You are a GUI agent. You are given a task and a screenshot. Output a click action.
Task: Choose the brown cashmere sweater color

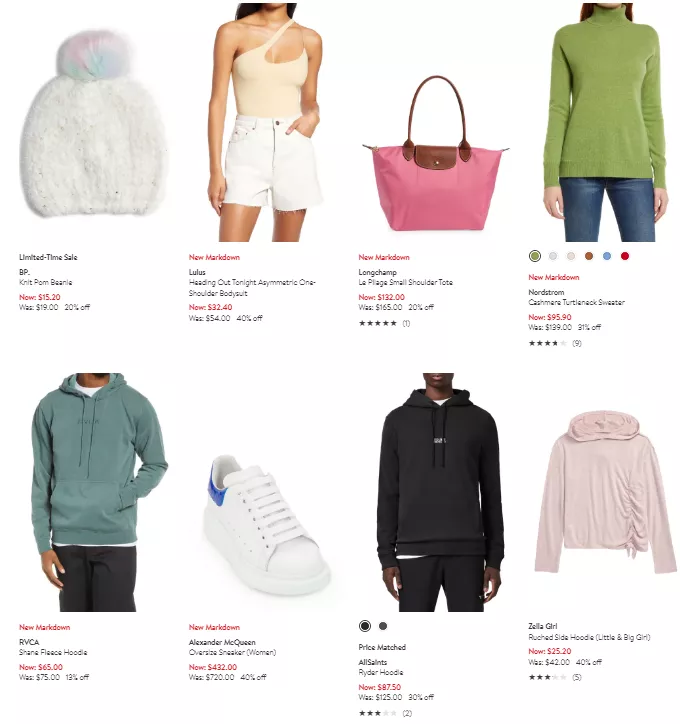(x=589, y=256)
